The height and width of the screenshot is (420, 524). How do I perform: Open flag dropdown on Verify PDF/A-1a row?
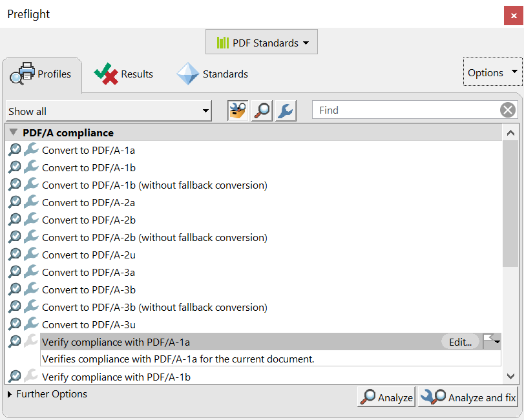coord(492,341)
